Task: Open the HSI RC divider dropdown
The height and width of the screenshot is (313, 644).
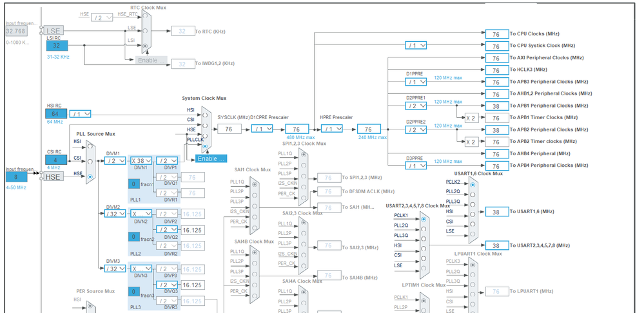Action: tap(80, 114)
